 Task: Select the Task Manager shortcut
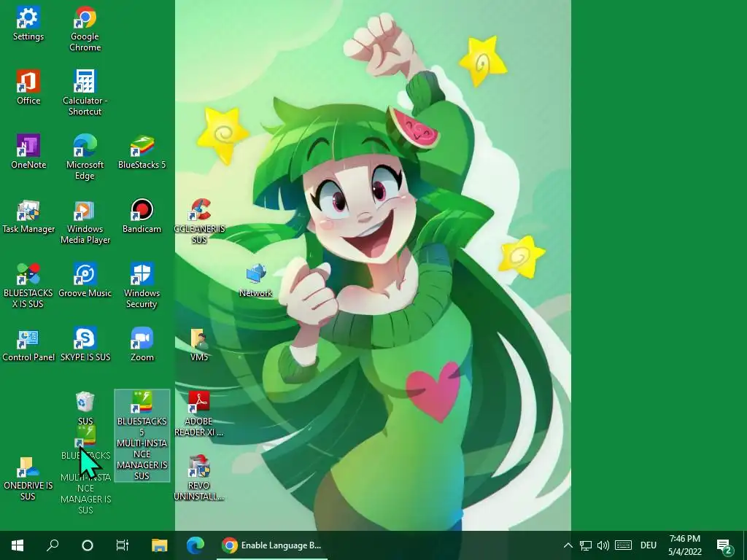click(28, 216)
